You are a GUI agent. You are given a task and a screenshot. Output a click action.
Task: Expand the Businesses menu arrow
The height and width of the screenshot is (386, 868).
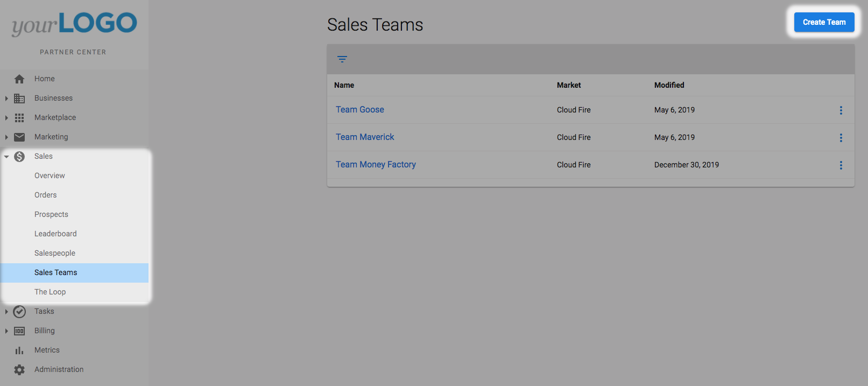pyautogui.click(x=6, y=99)
